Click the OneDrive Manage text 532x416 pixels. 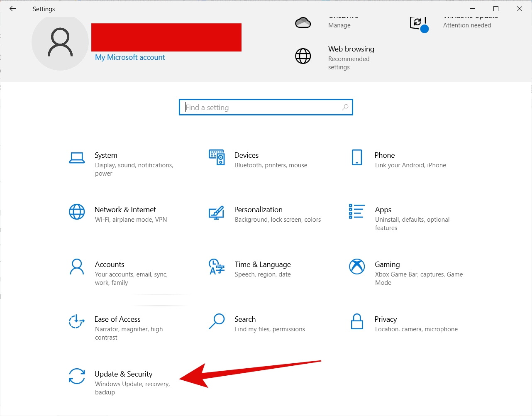pos(339,25)
